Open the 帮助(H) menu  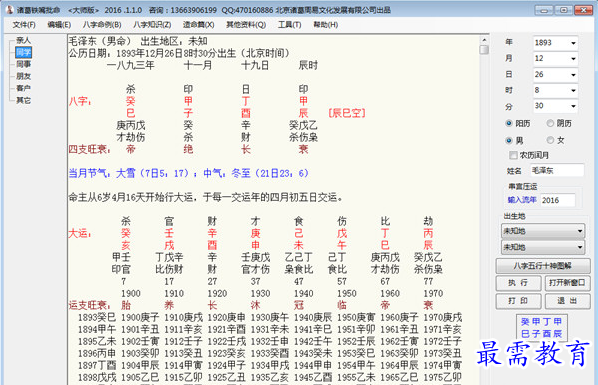pyautogui.click(x=326, y=25)
